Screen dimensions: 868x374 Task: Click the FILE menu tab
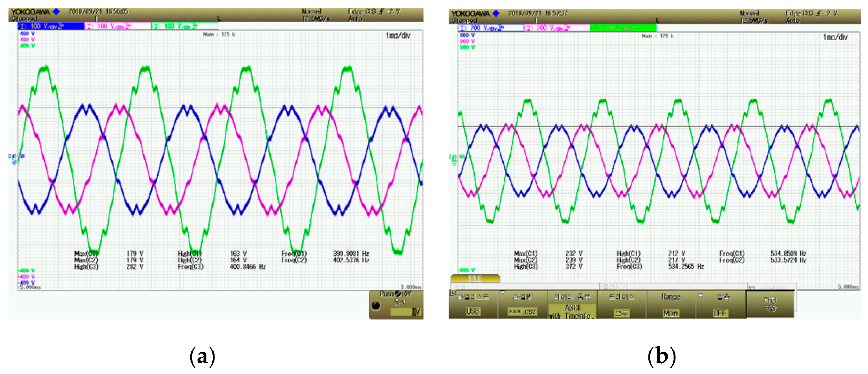coord(475,279)
